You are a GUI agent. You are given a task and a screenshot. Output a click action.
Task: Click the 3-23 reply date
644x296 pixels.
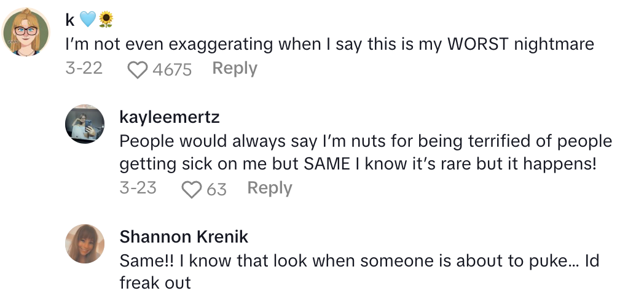(x=138, y=188)
